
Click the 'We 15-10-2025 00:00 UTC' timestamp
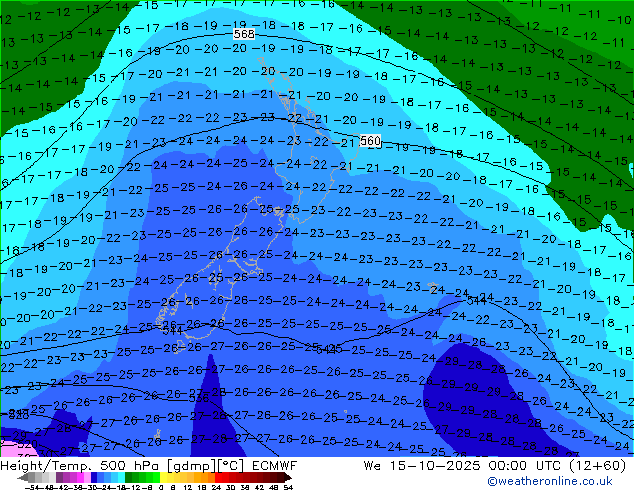click(x=462, y=466)
